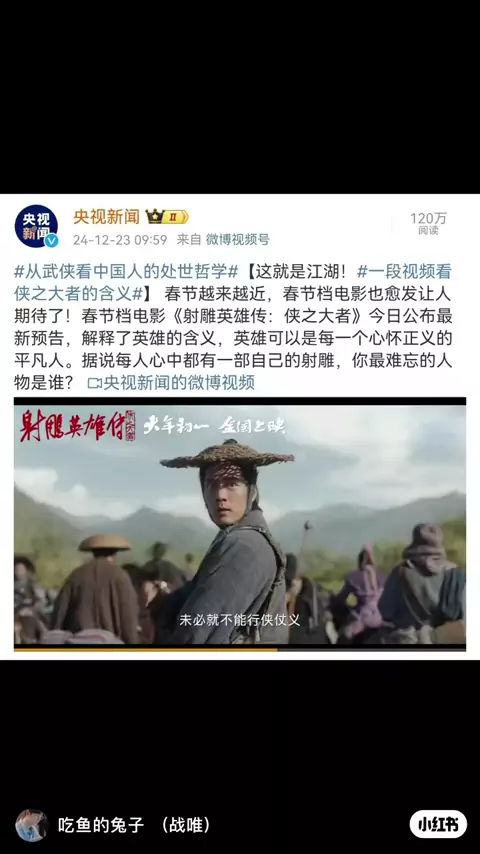Open the crown membership level badge
This screenshot has width=480, height=854.
[167, 217]
